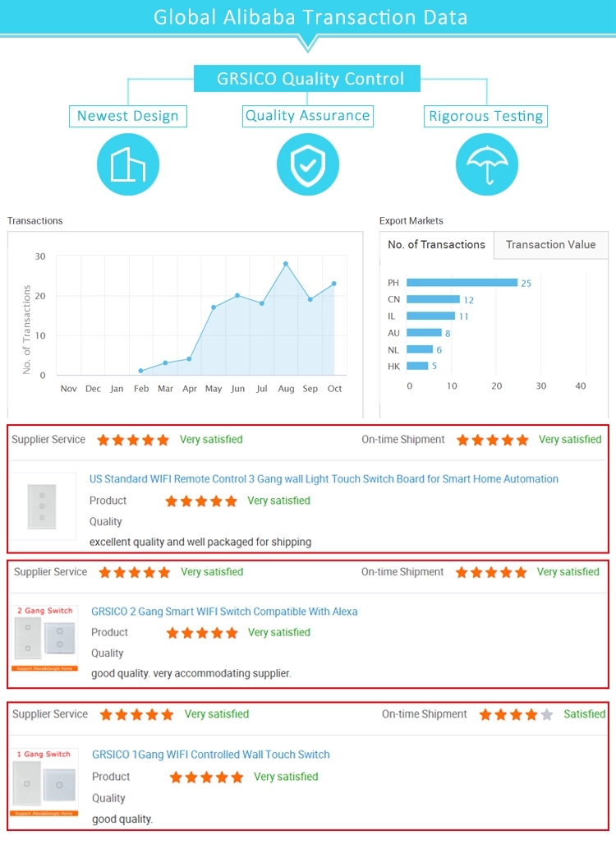Click the 3 Gang switch product thumbnail

point(43,506)
